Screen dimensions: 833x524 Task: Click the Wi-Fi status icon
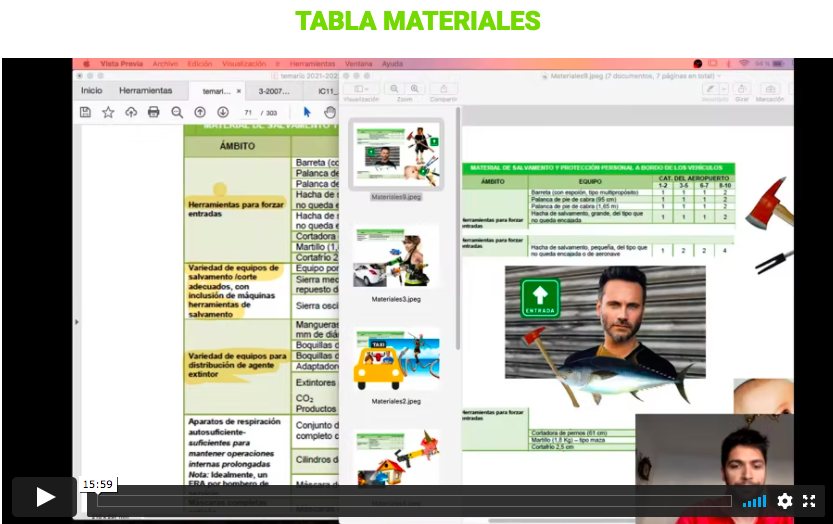(x=744, y=64)
